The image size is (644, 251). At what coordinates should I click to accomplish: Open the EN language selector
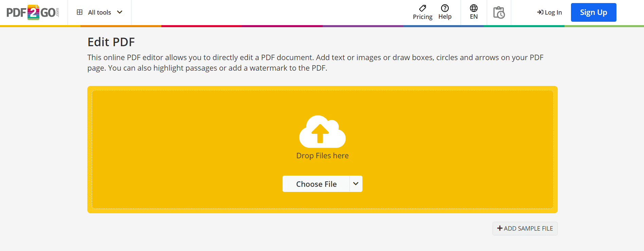coord(474,17)
